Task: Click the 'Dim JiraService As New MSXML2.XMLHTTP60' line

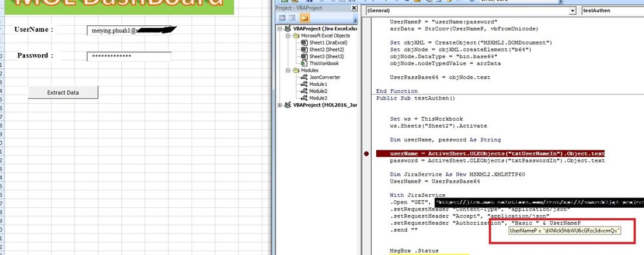Action: (458, 174)
